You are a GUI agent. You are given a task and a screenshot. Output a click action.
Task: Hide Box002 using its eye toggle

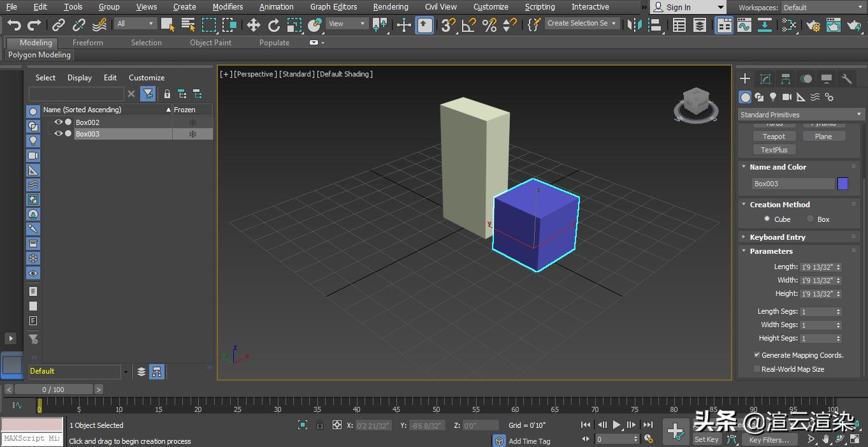click(x=58, y=122)
